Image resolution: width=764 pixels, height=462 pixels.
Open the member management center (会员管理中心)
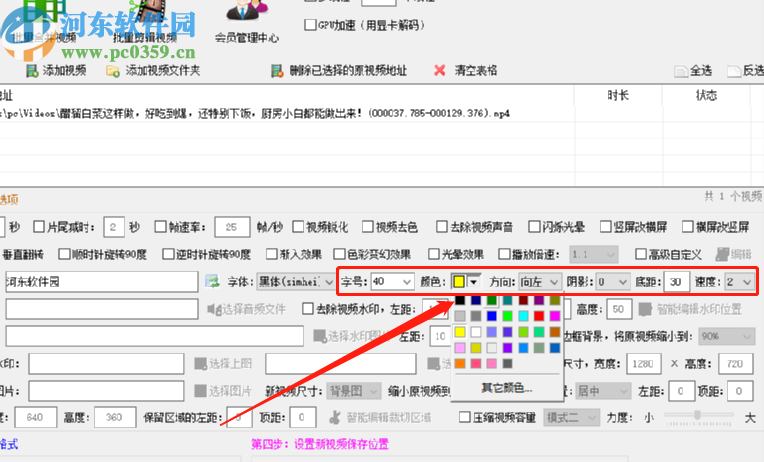(247, 23)
